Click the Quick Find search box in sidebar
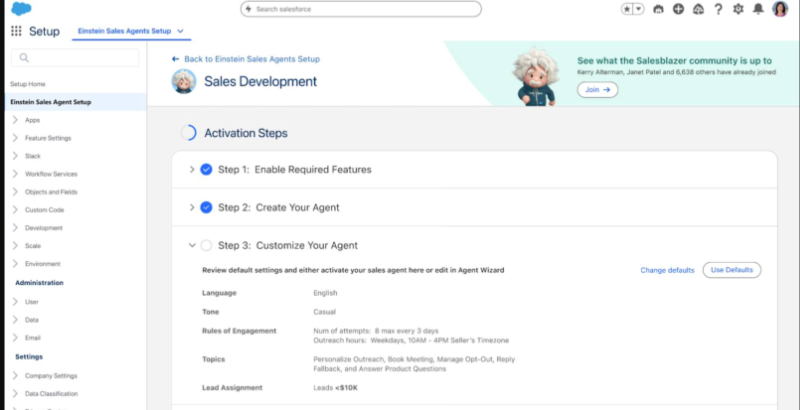The image size is (800, 410). point(75,58)
